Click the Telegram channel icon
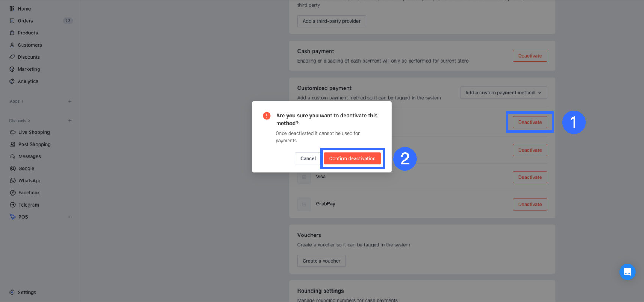 coord(13,205)
